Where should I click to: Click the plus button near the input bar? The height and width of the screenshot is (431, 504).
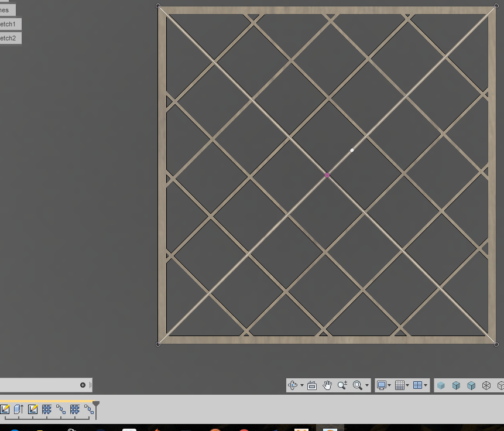83,385
